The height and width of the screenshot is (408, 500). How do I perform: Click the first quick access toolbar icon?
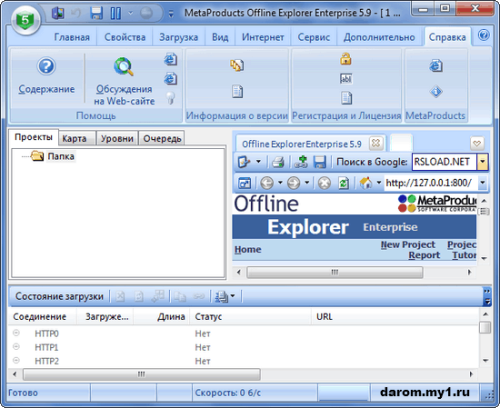[58, 13]
